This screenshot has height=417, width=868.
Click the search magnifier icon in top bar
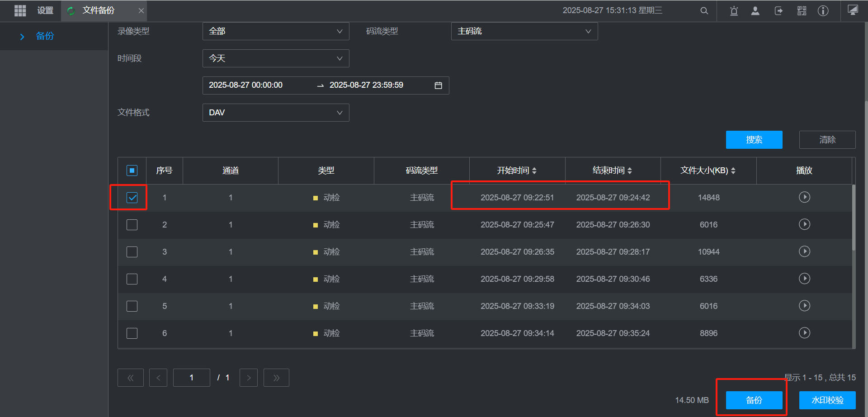click(x=704, y=11)
